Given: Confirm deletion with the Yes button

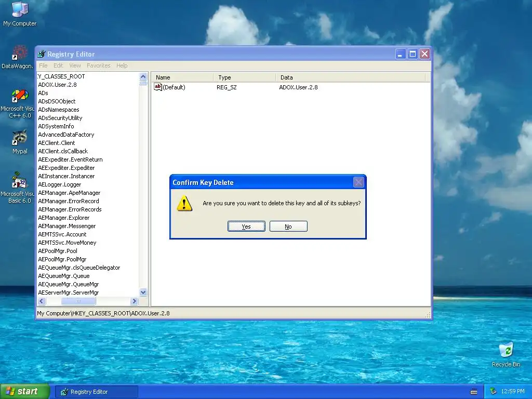Looking at the screenshot, I should coord(246,227).
